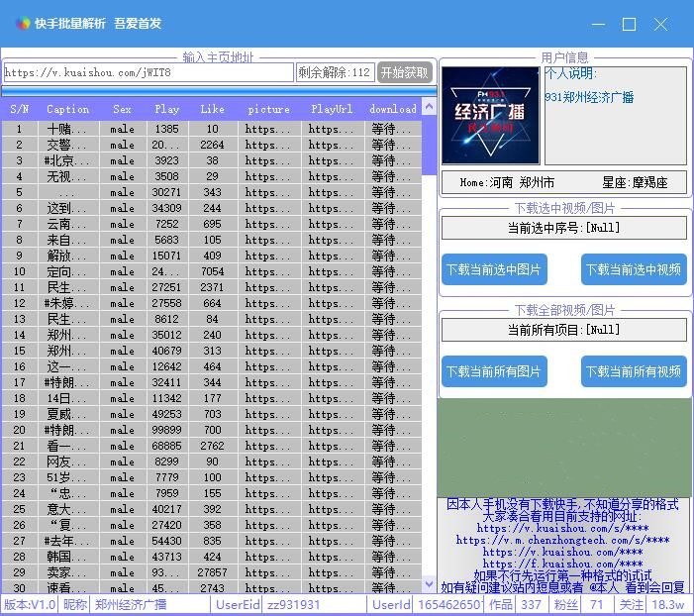Click the list scrollbar up arrow
The image size is (694, 616).
429,106
